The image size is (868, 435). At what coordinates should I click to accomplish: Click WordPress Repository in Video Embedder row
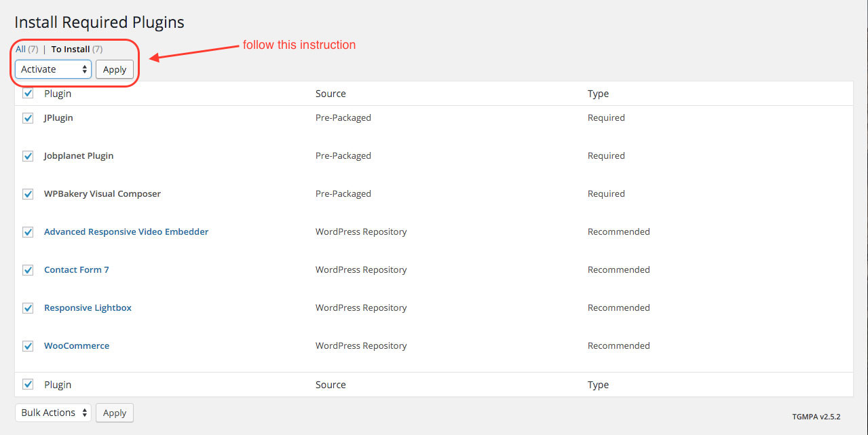pyautogui.click(x=361, y=231)
